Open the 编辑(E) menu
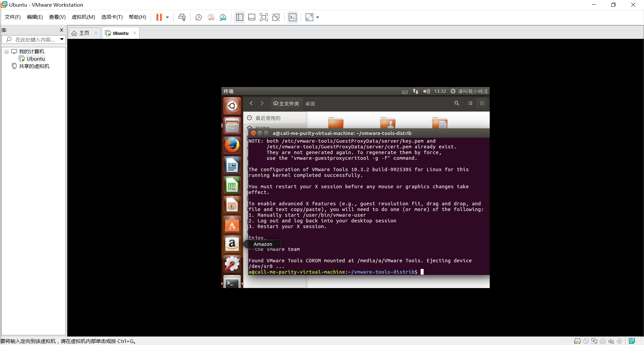This screenshot has width=644, height=345. point(35,17)
